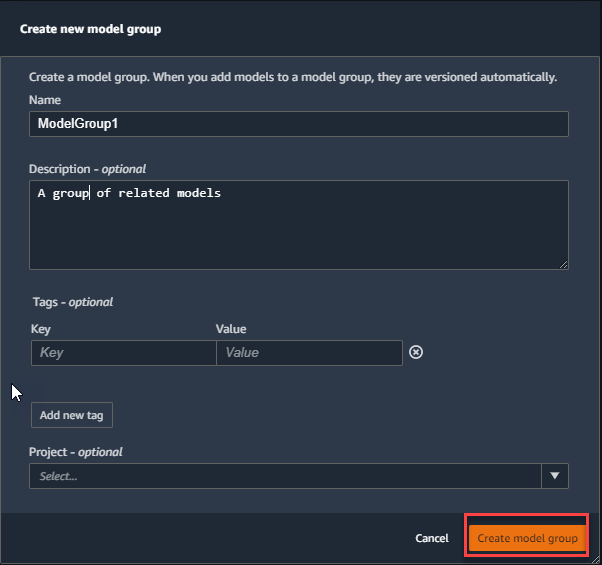The image size is (602, 565).
Task: Click the tag Key input field
Action: tap(123, 352)
